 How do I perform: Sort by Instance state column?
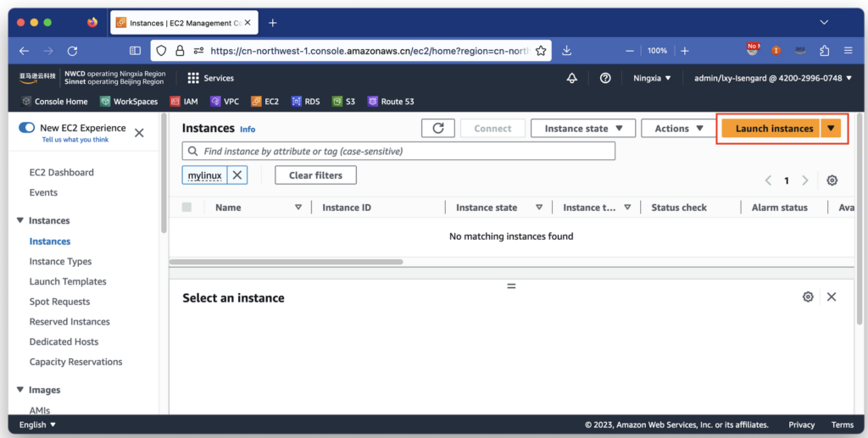(539, 208)
